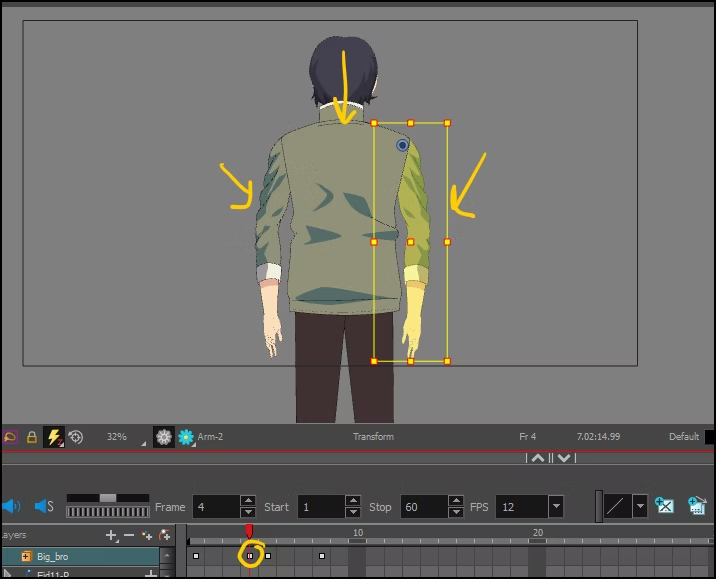
Task: Click the Add Peg icon in Layers header
Action: (164, 535)
